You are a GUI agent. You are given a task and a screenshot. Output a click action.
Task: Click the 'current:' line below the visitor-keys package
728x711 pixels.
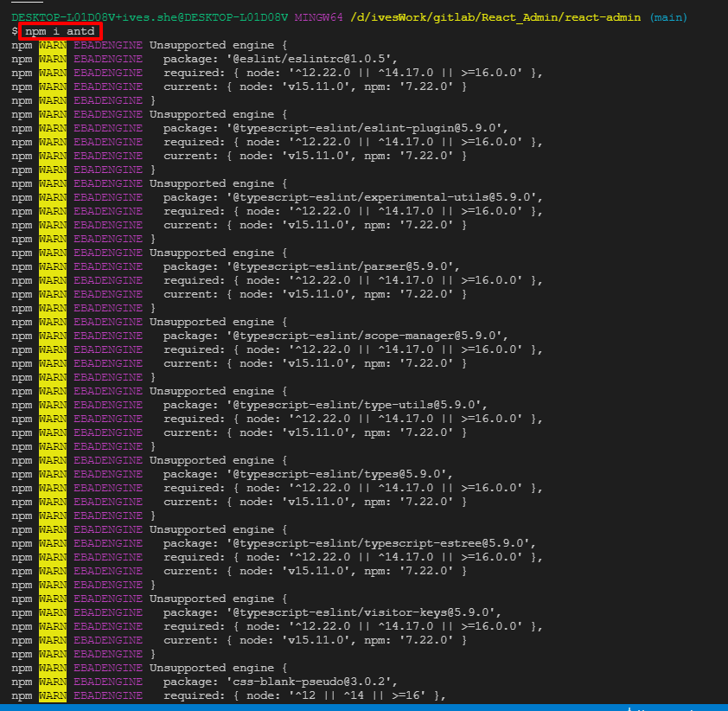315,640
